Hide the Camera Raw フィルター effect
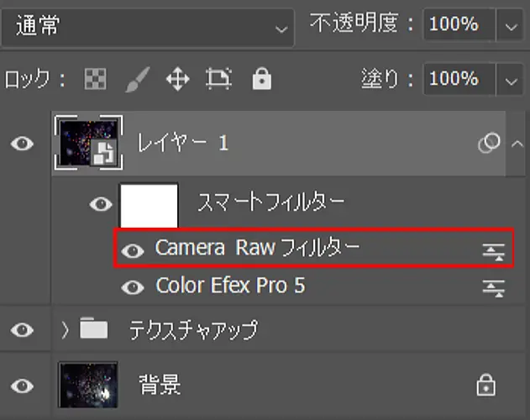The image size is (530, 420). (133, 250)
